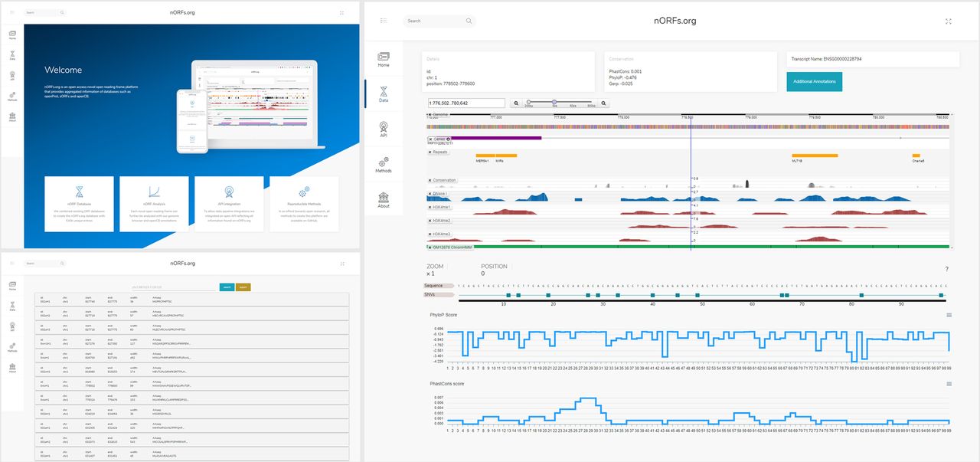The image size is (980, 462).
Task: Click the zoom-out magnifier left of slider
Action: [x=517, y=103]
